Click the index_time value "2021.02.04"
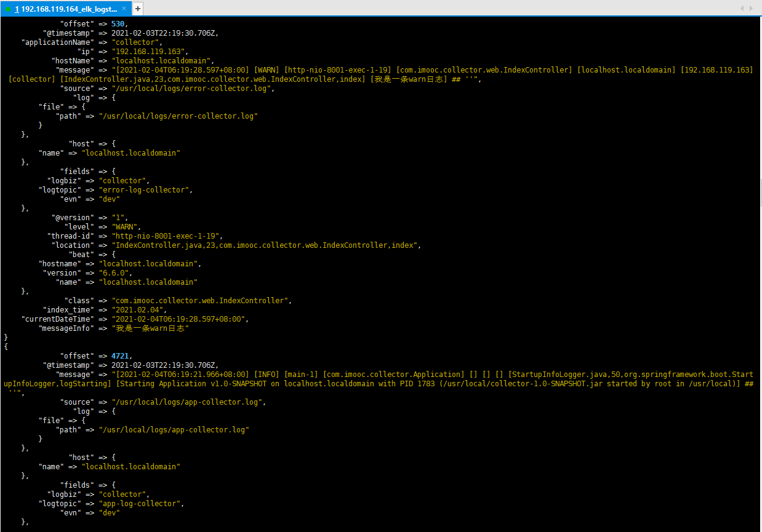Image resolution: width=762 pixels, height=532 pixels. [x=137, y=310]
